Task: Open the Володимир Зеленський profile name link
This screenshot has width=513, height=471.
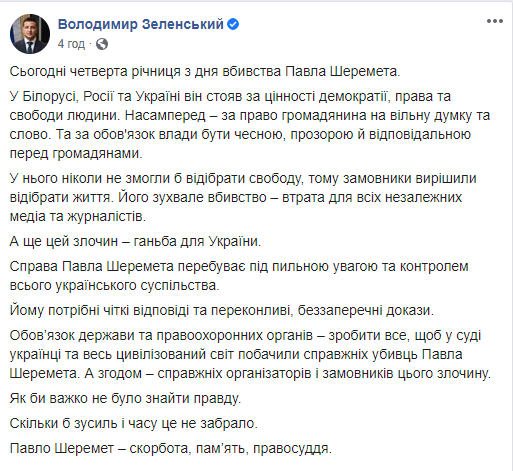Action: [x=140, y=24]
